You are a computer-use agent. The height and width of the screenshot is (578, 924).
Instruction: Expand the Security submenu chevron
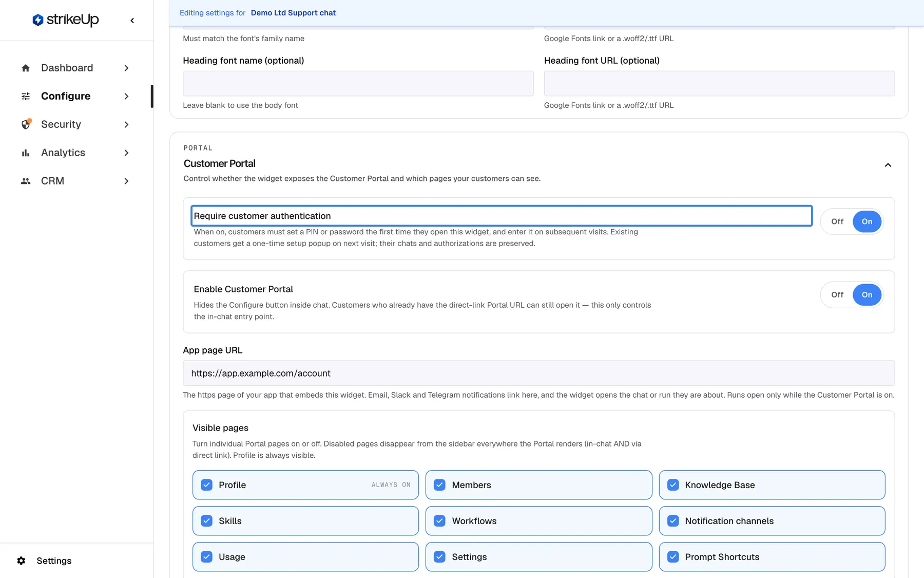(x=126, y=124)
